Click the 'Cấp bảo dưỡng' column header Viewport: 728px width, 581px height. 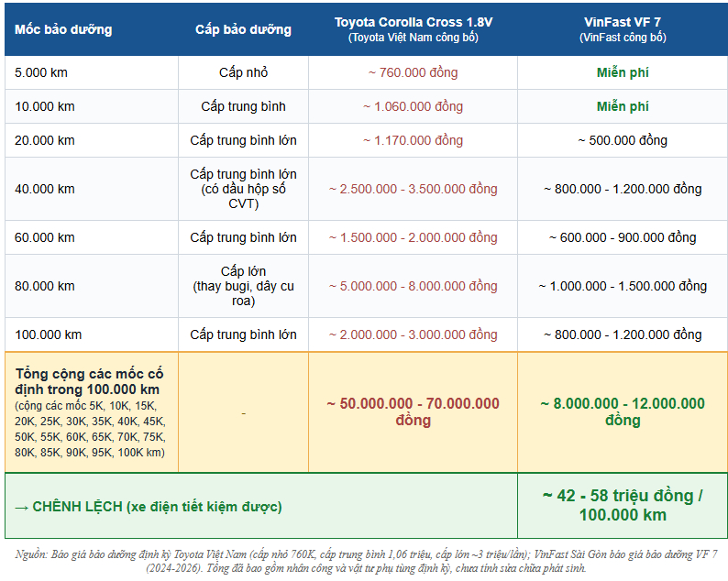[243, 29]
